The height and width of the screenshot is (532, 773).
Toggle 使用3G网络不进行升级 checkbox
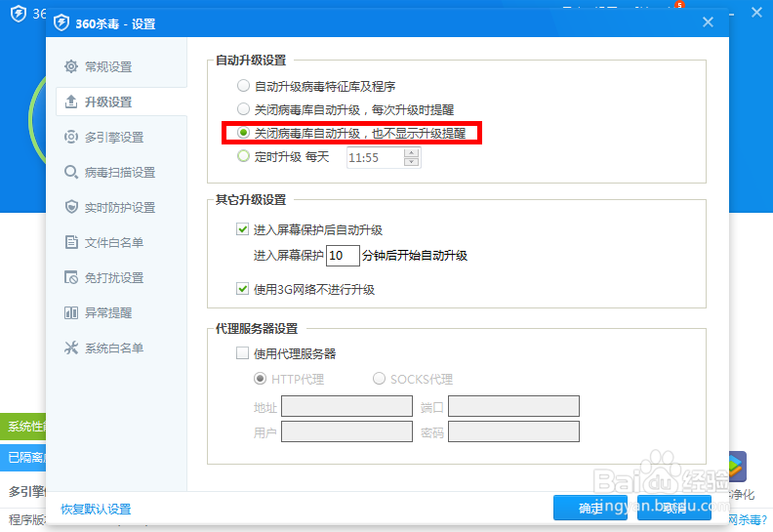pos(242,288)
